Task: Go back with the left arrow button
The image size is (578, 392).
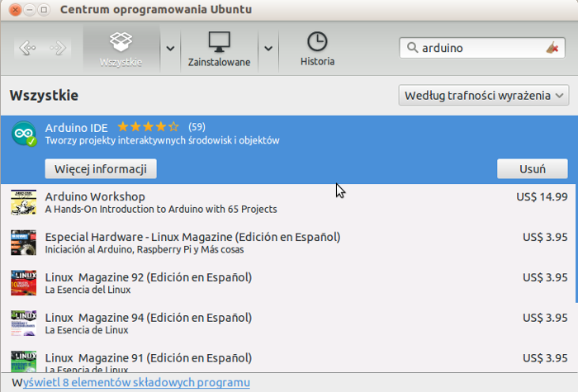Action: [x=27, y=48]
